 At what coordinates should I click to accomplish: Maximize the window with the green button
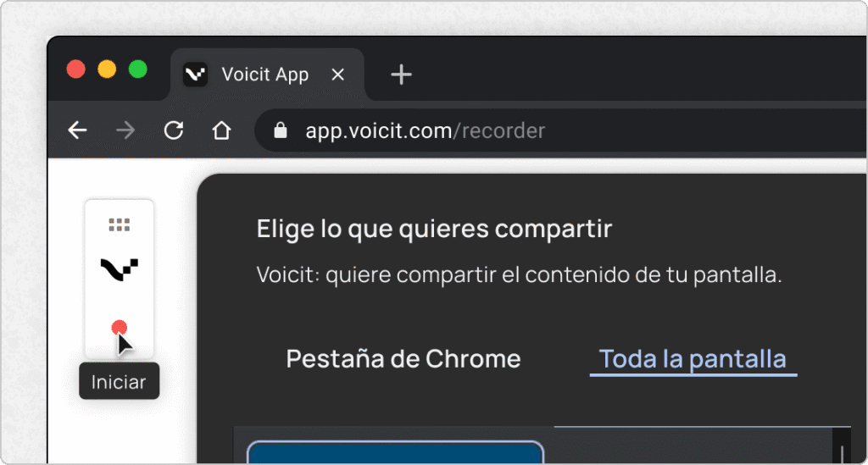137,69
